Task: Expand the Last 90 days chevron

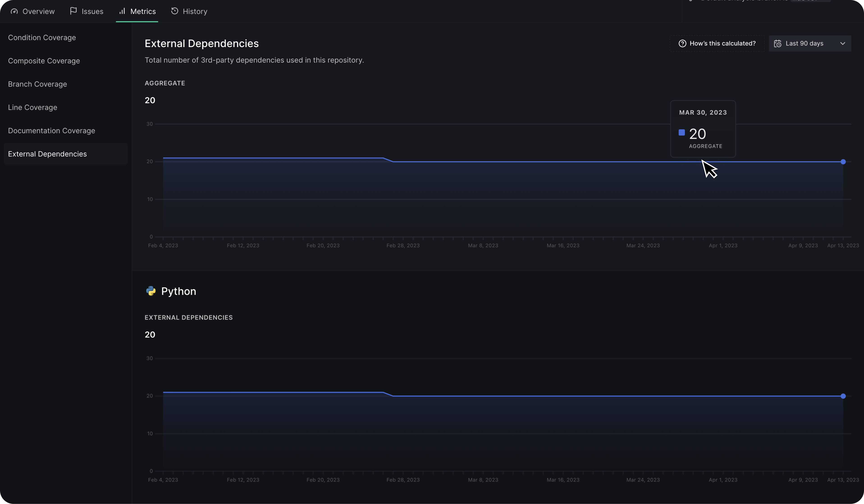Action: (x=842, y=43)
